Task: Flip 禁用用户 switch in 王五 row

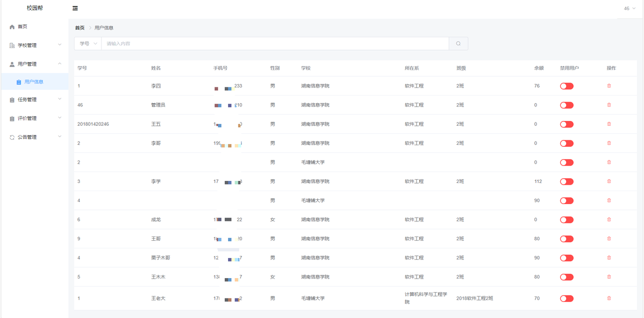Action: [567, 124]
